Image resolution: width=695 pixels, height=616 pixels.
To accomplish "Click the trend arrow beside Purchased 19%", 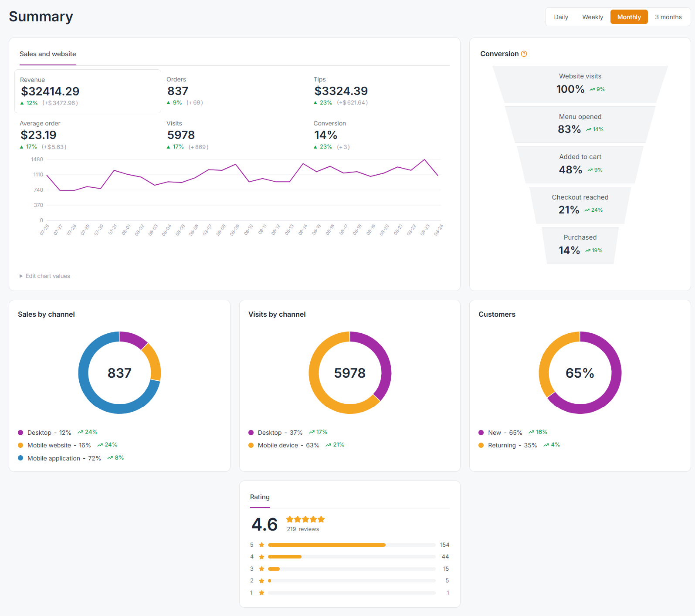I will tap(588, 251).
